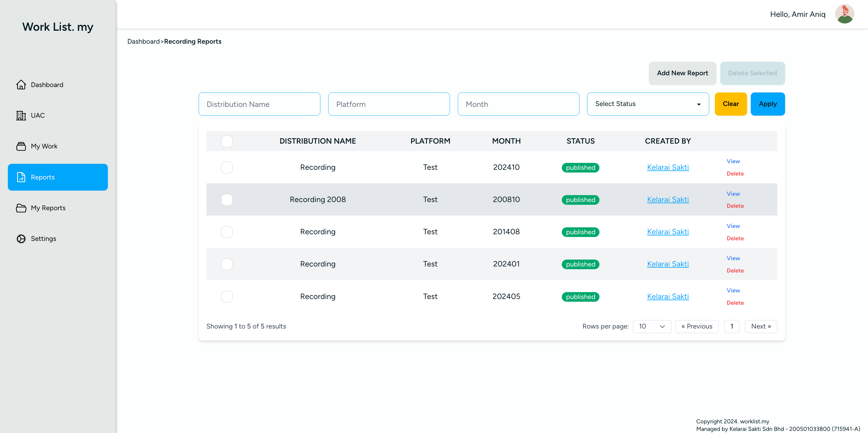Screen dimensions: 868x433
Task: Delete the 202405 report
Action: (x=735, y=303)
